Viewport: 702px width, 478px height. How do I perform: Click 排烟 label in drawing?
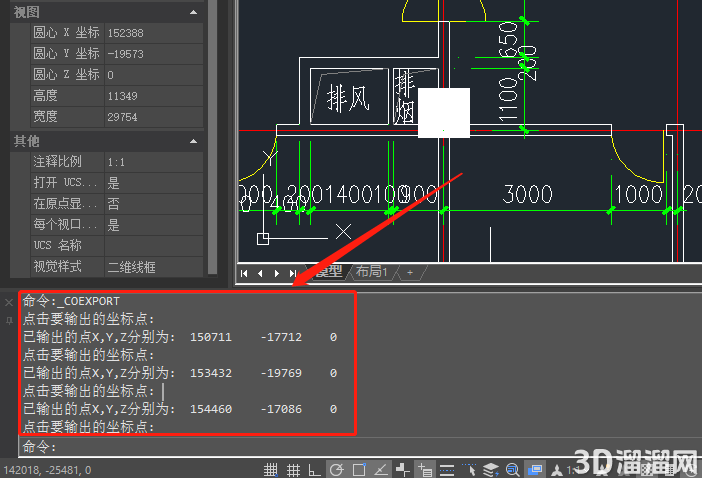(x=405, y=98)
